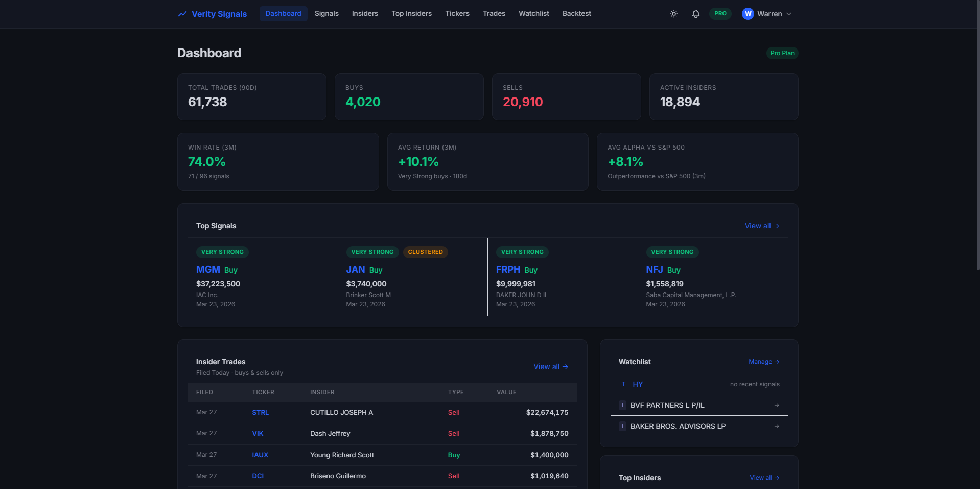
Task: Expand the Warren account dropdown chevron
Action: 789,14
